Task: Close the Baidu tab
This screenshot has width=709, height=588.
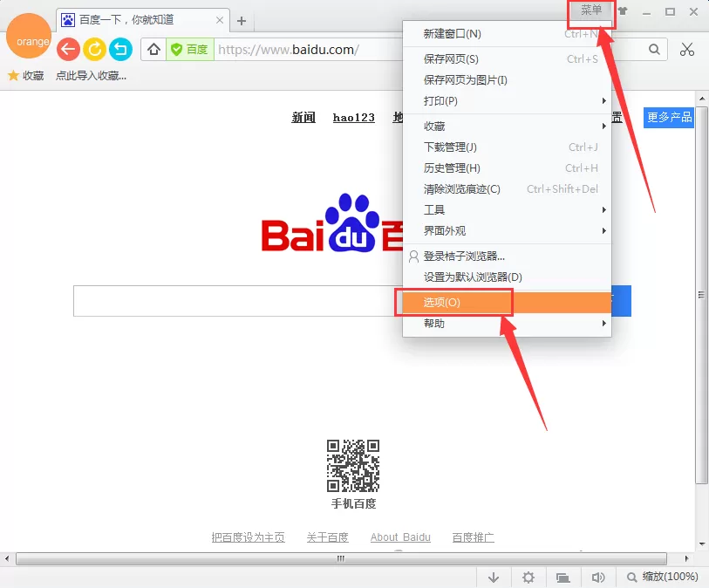Action: coord(220,20)
